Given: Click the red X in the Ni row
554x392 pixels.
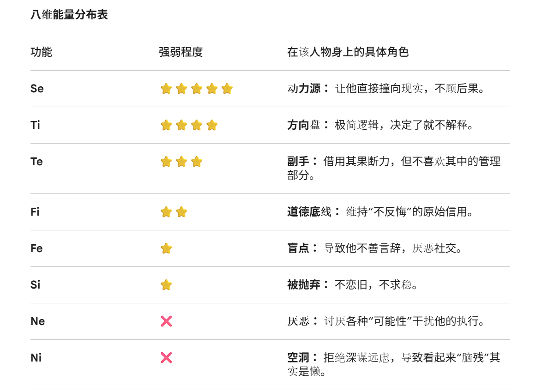Looking at the screenshot, I should pyautogui.click(x=166, y=358).
